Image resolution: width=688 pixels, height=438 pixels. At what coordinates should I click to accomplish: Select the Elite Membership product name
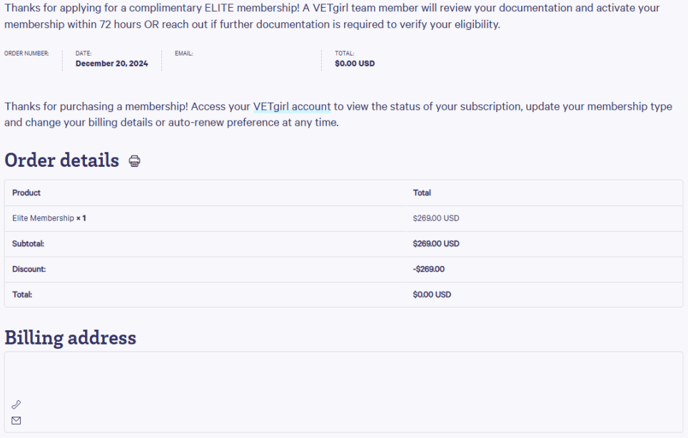point(43,218)
